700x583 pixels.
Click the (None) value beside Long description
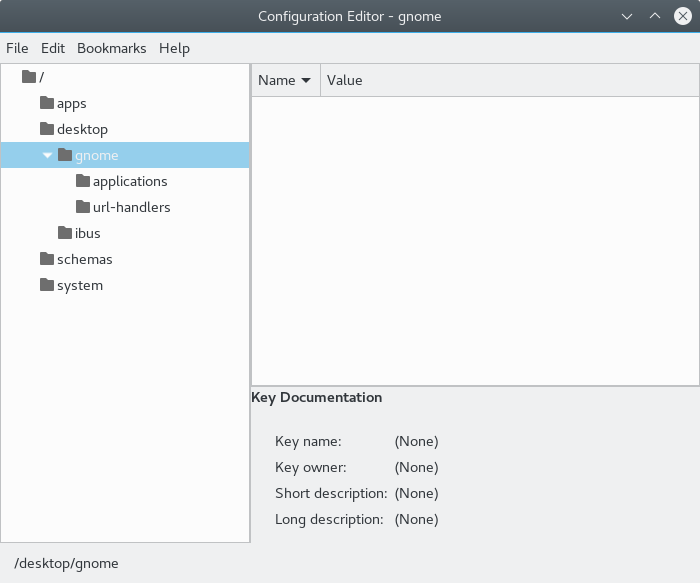click(416, 519)
